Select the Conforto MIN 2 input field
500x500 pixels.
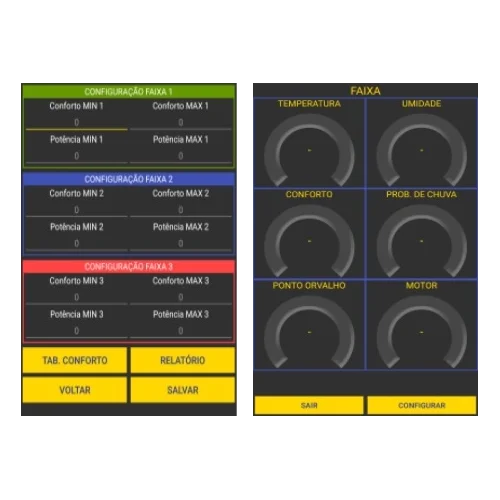(x=77, y=210)
